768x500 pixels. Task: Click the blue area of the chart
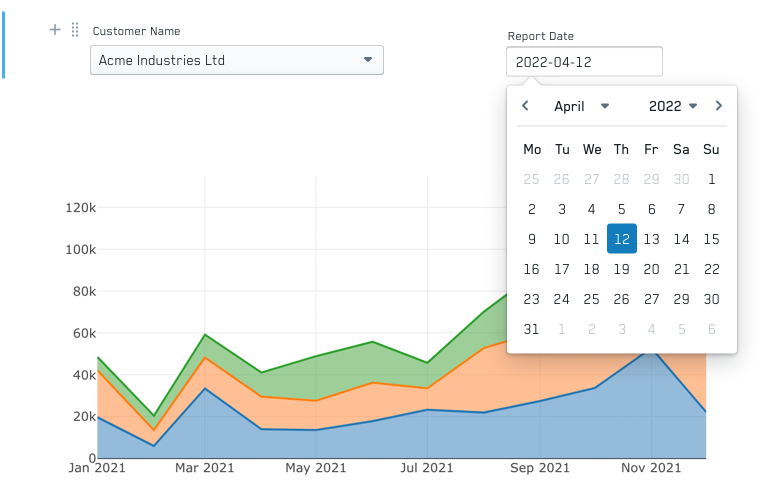(400, 440)
